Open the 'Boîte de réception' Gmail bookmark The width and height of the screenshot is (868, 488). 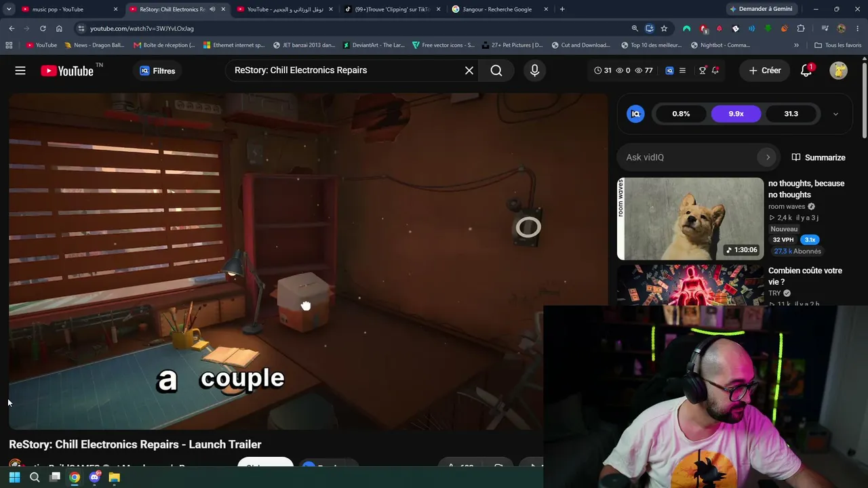[x=164, y=45]
